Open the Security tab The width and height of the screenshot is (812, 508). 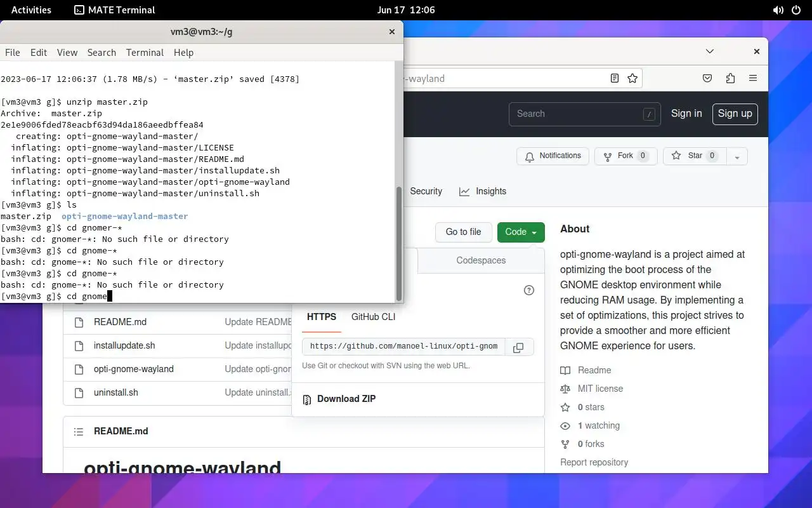pos(426,191)
